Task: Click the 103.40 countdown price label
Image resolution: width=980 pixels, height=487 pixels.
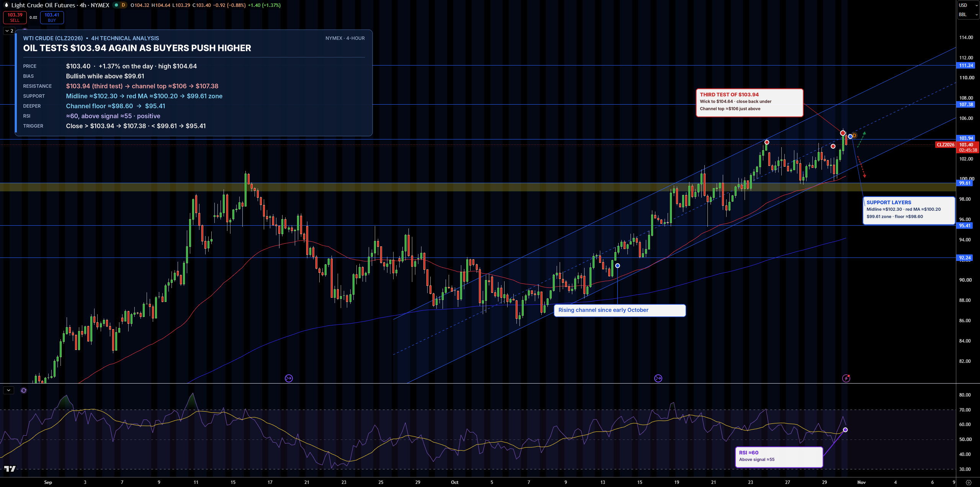Action: [x=967, y=147]
